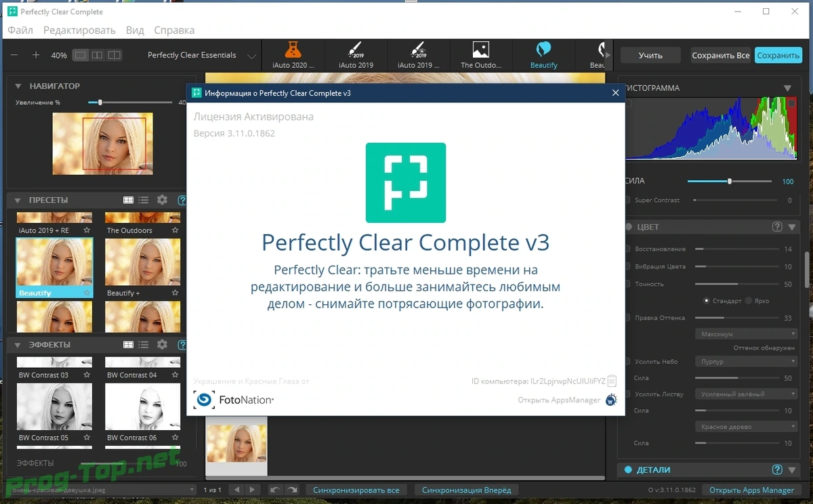This screenshot has height=504, width=813.
Task: Enable the Вибрация Цвета checkbox
Action: pos(627,267)
